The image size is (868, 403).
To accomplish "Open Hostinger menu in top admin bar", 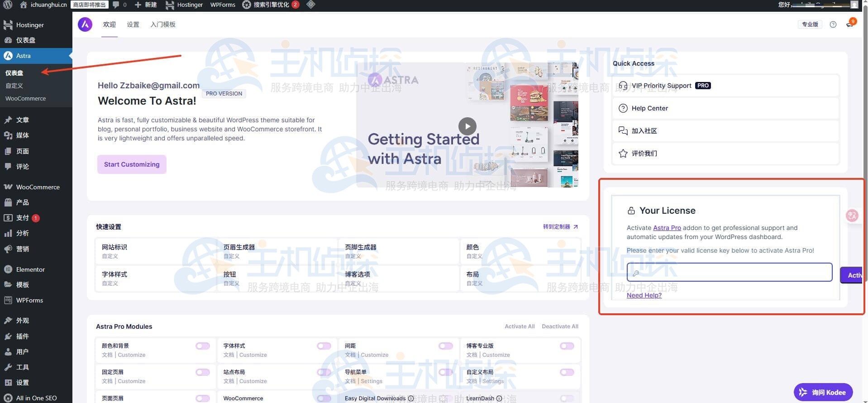I will (184, 5).
